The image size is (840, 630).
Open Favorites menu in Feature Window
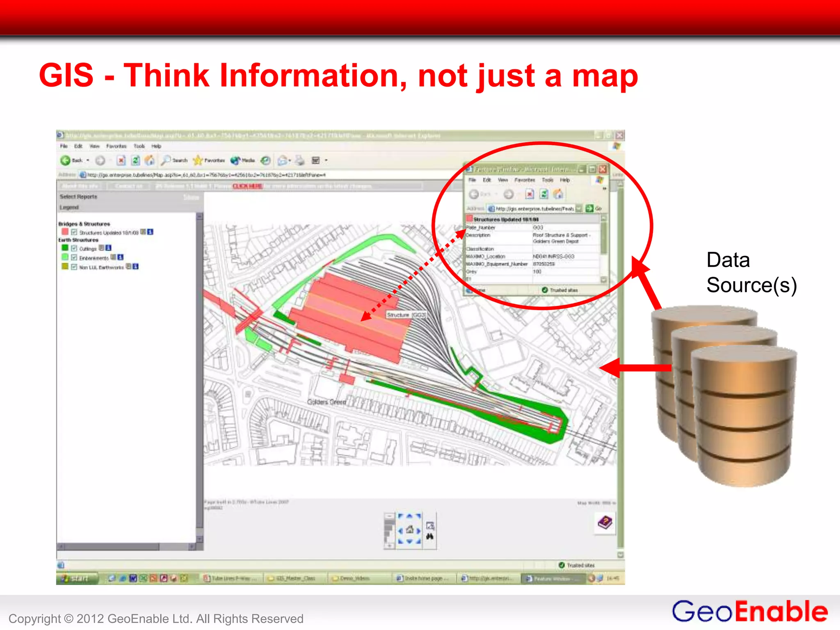pyautogui.click(x=525, y=180)
